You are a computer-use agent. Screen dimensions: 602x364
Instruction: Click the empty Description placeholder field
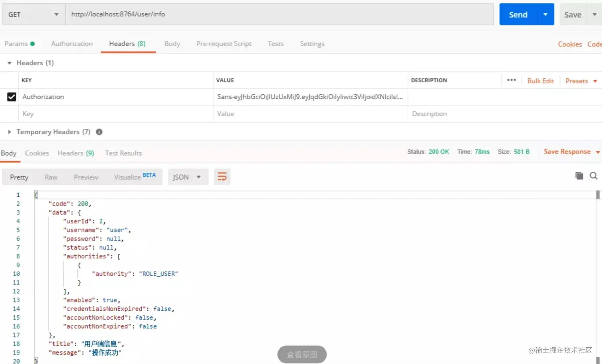coord(505,114)
